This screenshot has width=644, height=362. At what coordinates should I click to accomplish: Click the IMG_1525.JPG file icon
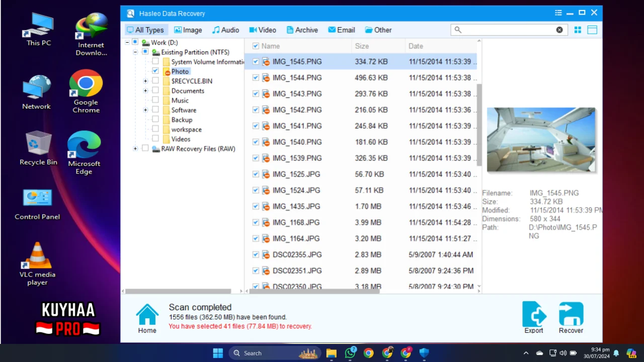(x=266, y=174)
